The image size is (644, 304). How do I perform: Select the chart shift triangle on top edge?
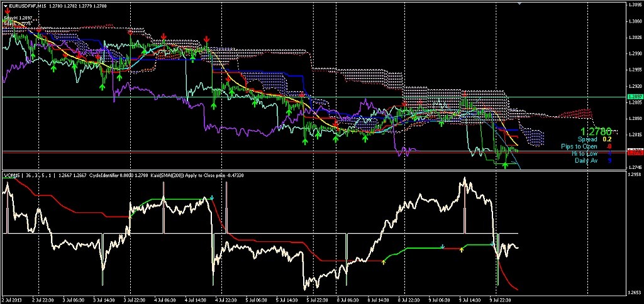(520, 3)
